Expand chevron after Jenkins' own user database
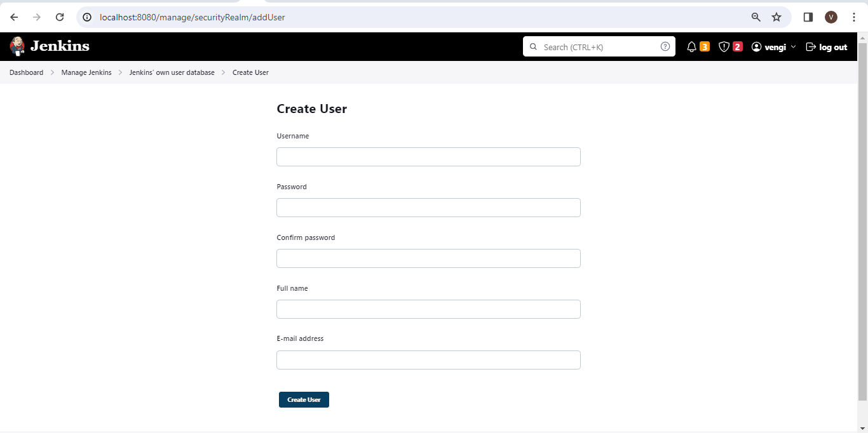This screenshot has width=868, height=433. click(x=224, y=72)
